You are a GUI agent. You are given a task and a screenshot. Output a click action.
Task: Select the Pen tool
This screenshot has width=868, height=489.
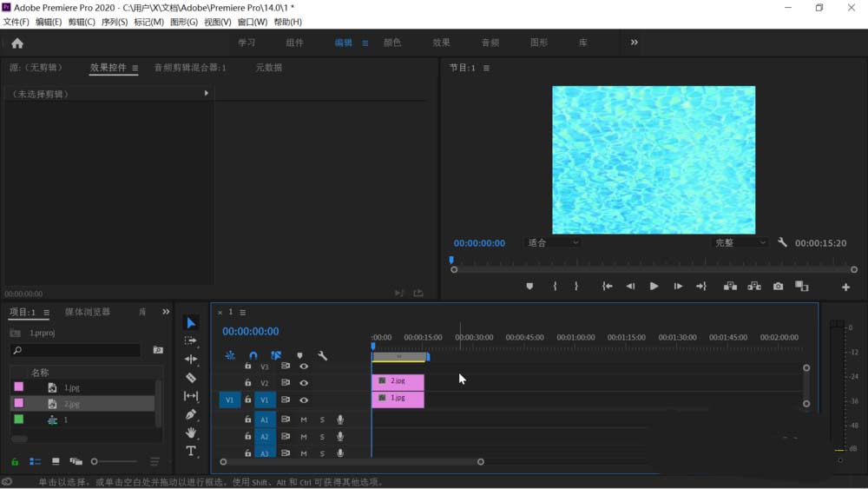[191, 414]
